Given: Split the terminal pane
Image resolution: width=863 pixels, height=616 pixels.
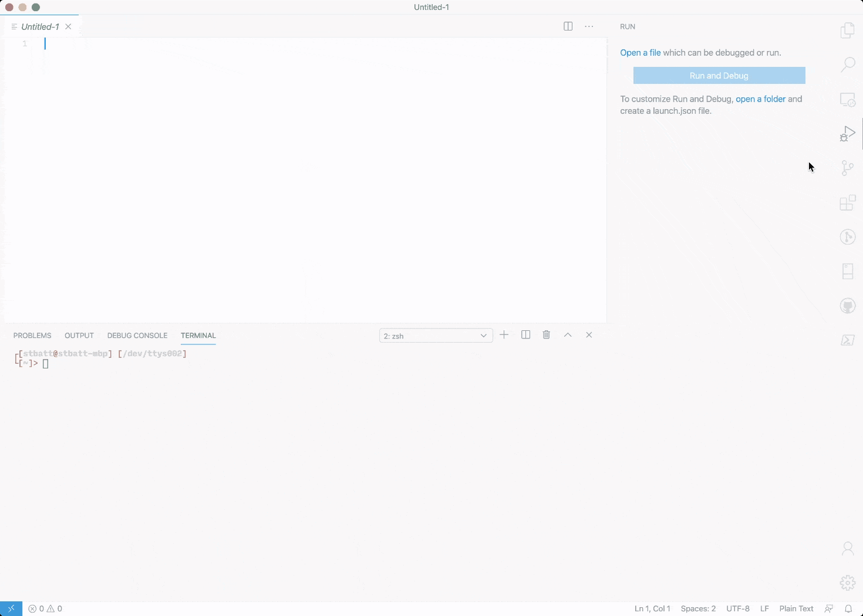Looking at the screenshot, I should click(525, 334).
